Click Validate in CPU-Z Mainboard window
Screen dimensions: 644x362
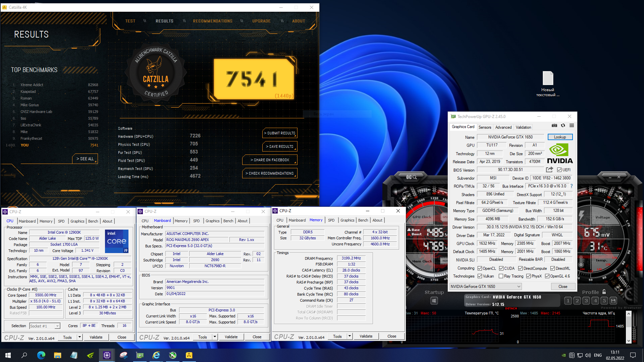point(231,337)
